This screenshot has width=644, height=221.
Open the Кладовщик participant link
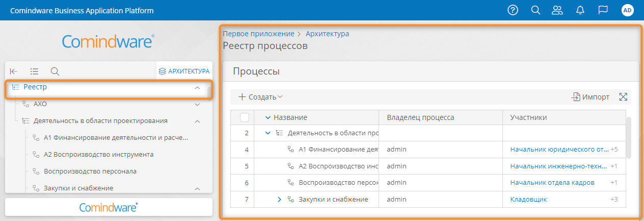(x=529, y=200)
